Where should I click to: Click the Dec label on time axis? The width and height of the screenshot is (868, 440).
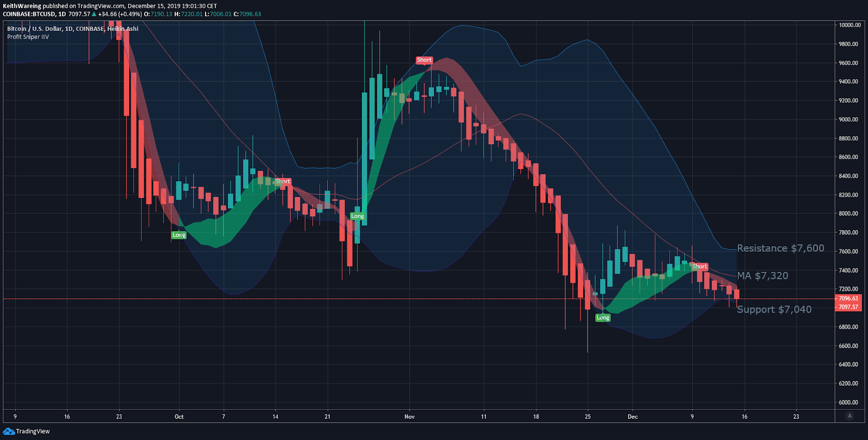point(633,417)
